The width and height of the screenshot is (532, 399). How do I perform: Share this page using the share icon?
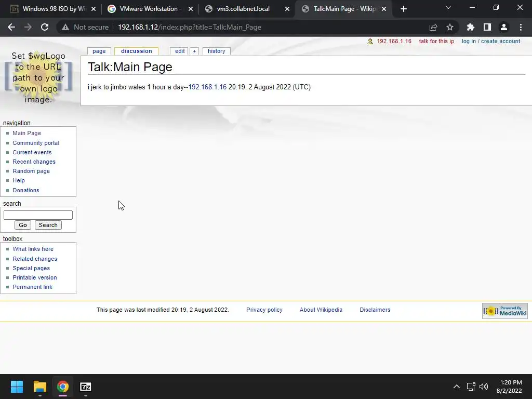(433, 27)
